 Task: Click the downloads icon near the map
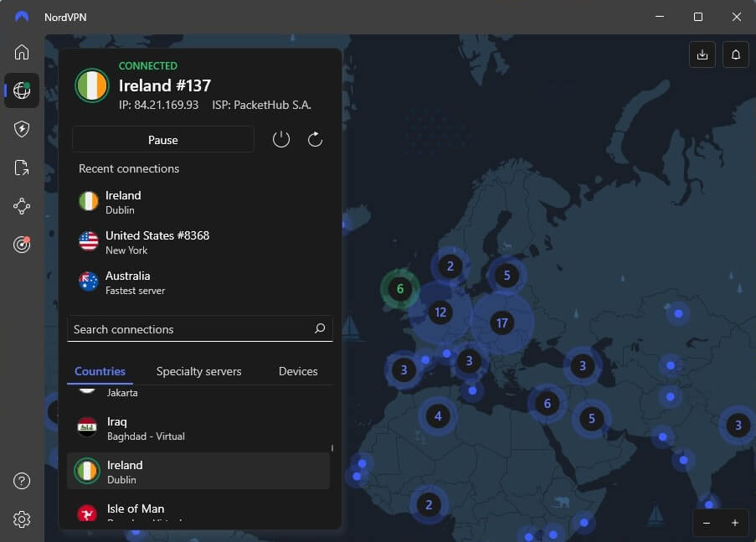click(702, 54)
